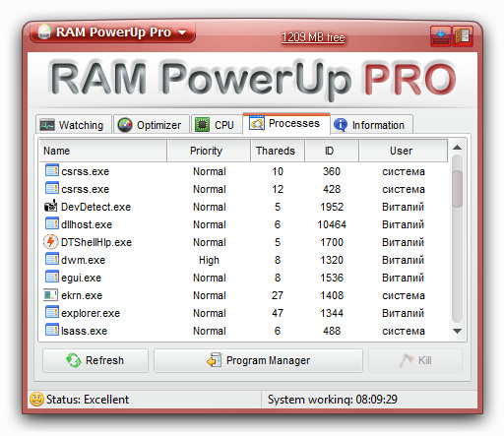504x436 pixels.
Task: Click the 1209 MB free link
Action: 313,37
